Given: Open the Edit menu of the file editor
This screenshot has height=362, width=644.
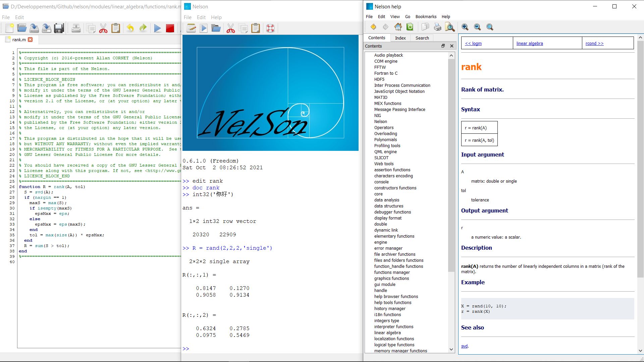Looking at the screenshot, I should [19, 17].
